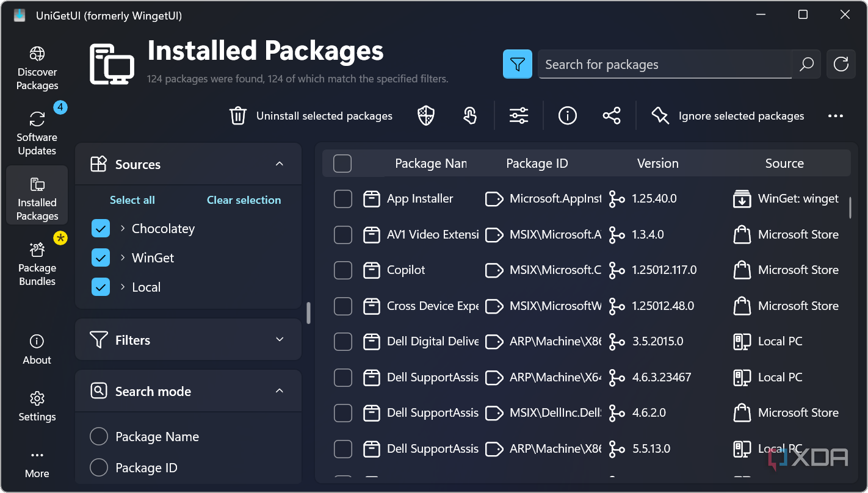Sort by the Version column header

658,164
